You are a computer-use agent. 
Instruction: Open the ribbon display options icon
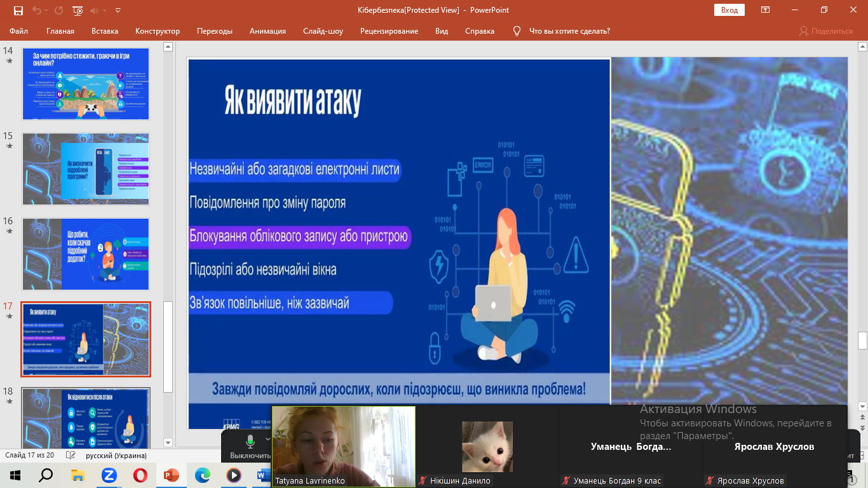point(766,10)
